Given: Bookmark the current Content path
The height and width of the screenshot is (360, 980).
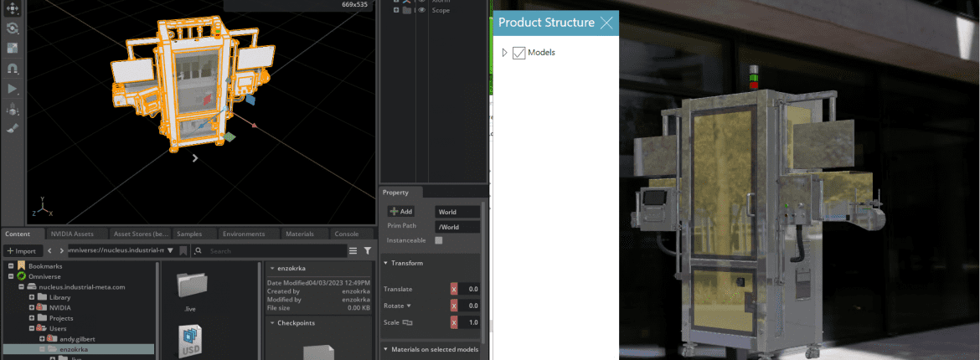Looking at the screenshot, I should pyautogui.click(x=183, y=250).
